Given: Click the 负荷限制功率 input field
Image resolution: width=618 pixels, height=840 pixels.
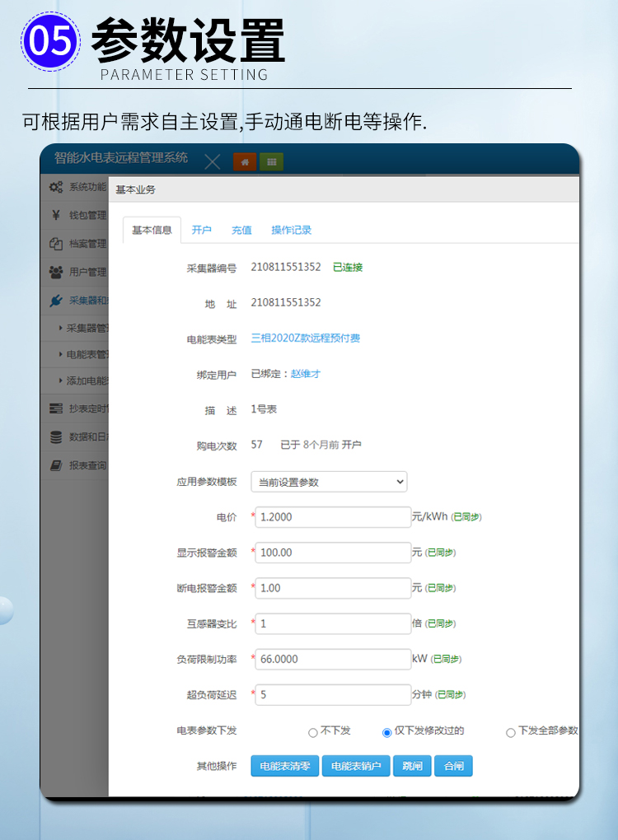Looking at the screenshot, I should 333,659.
